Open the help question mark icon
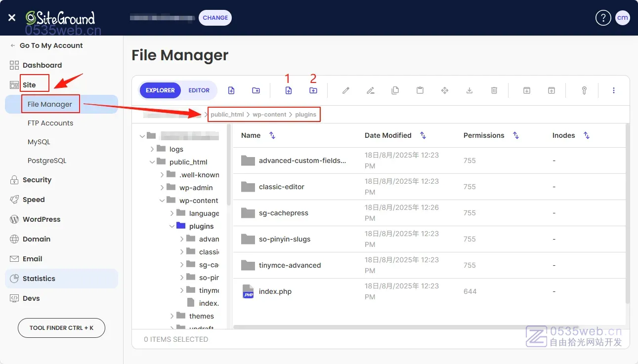Image resolution: width=638 pixels, height=364 pixels. pyautogui.click(x=603, y=18)
